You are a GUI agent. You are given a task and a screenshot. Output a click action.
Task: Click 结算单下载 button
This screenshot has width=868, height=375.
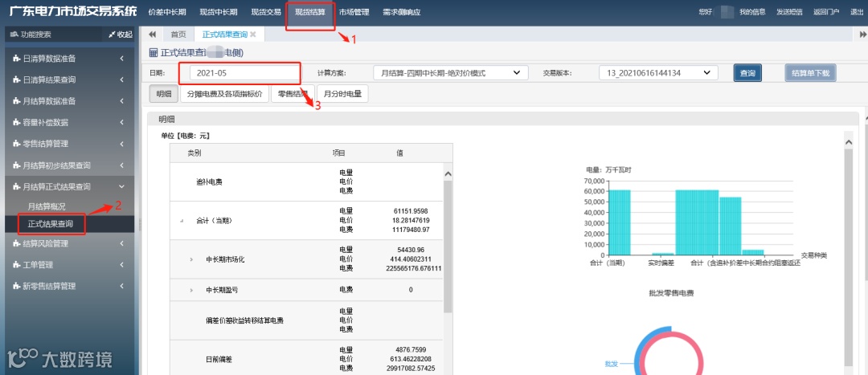tap(810, 73)
